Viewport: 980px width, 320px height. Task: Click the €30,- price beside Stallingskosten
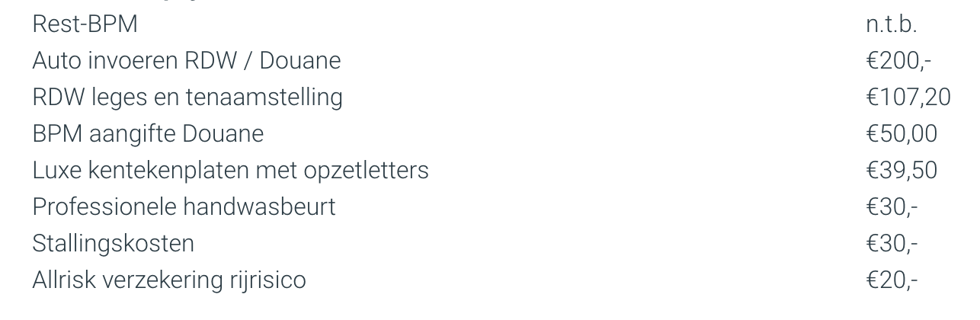892,243
